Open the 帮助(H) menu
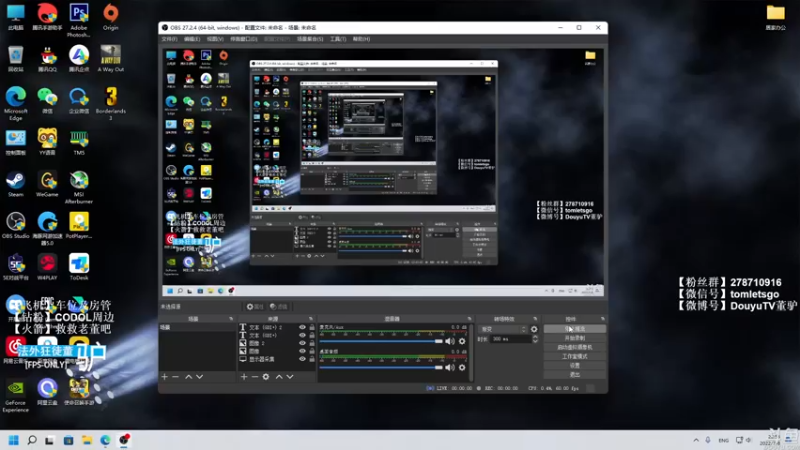 point(361,39)
